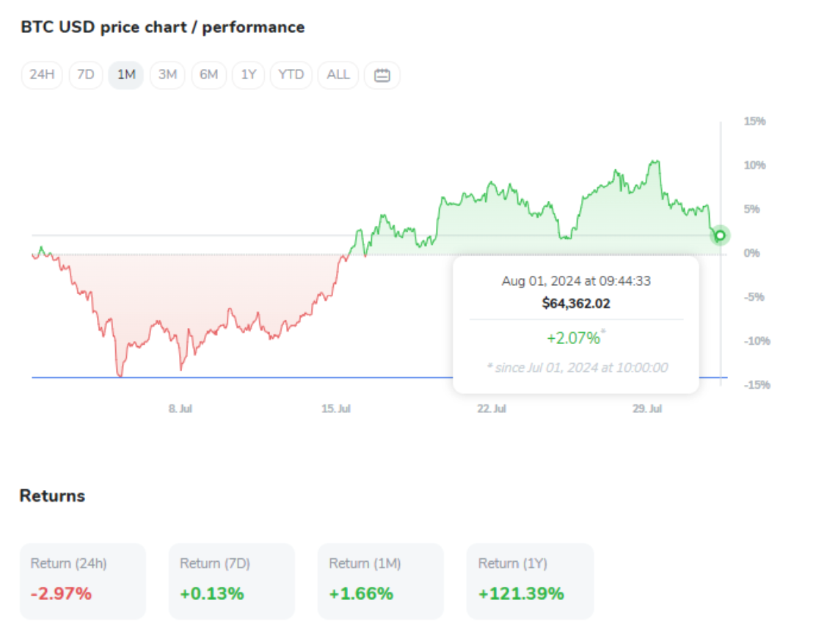Screen dimensions: 816x644
Task: Click the 8. Jul axis label
Action: tap(181, 409)
